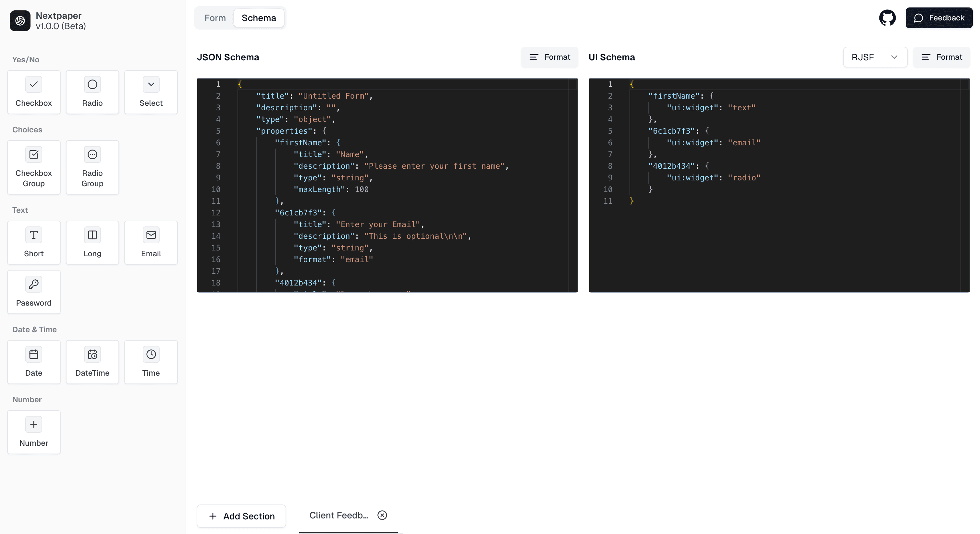Screen dimensions: 980x534
Task: Open the Feedback dialog
Action: point(939,18)
